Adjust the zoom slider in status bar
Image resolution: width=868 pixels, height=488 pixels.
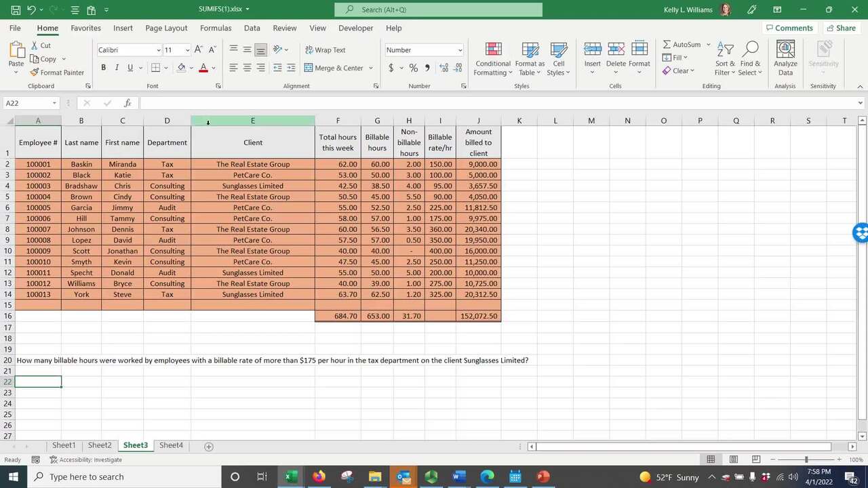tap(806, 460)
